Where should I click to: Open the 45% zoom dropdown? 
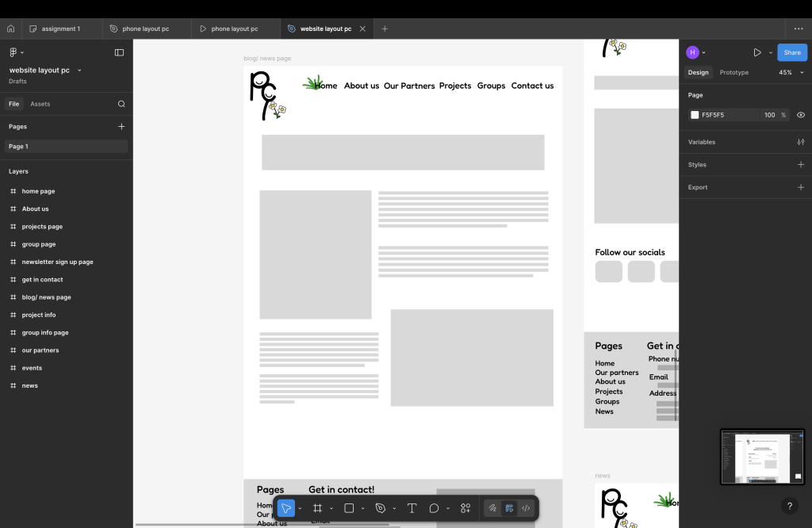[x=790, y=72]
